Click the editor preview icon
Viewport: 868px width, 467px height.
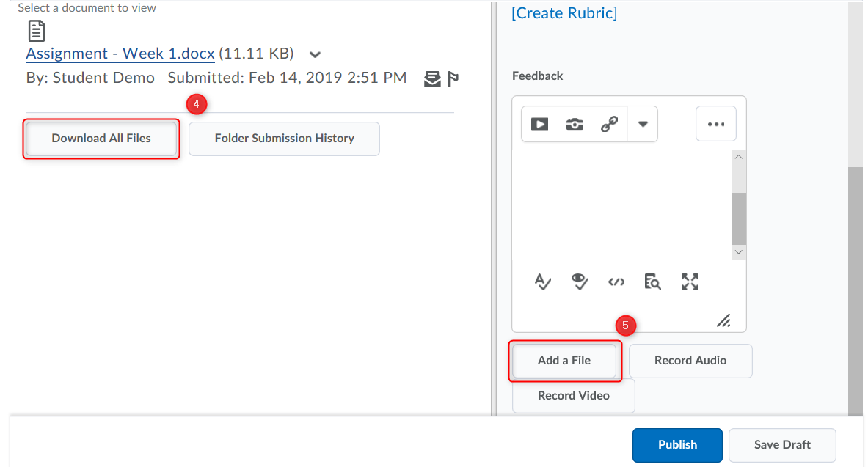pyautogui.click(x=652, y=282)
